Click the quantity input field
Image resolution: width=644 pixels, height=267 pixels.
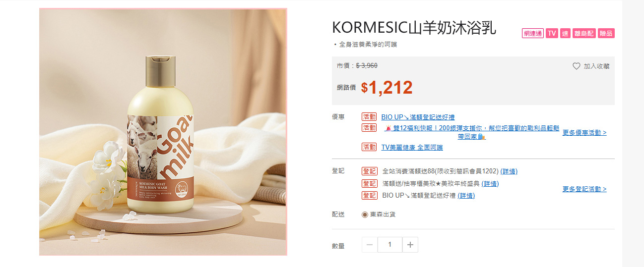[x=389, y=245]
